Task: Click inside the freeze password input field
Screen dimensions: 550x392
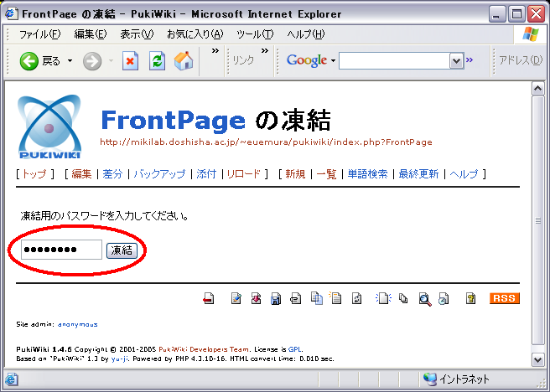Action: 61,250
